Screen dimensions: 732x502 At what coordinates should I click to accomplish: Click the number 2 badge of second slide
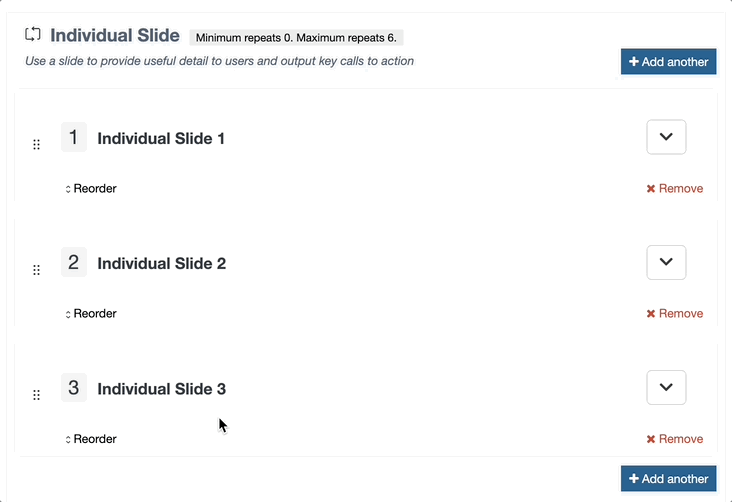click(x=74, y=262)
